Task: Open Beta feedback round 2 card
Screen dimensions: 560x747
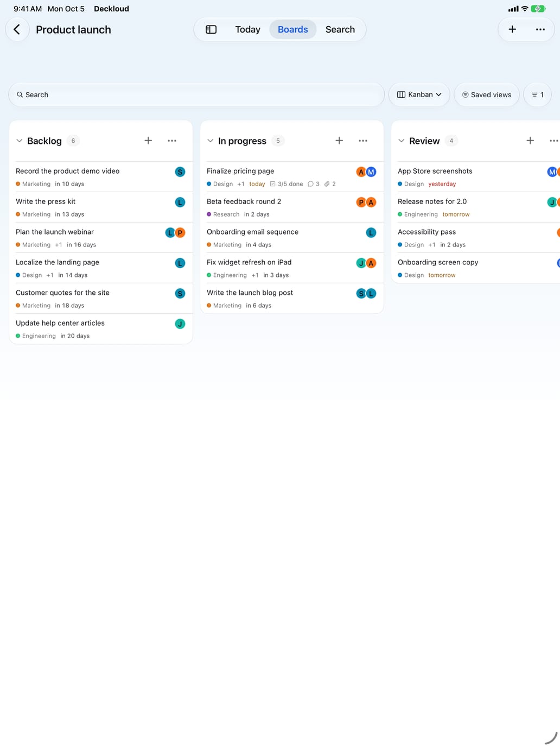Action: pyautogui.click(x=292, y=207)
